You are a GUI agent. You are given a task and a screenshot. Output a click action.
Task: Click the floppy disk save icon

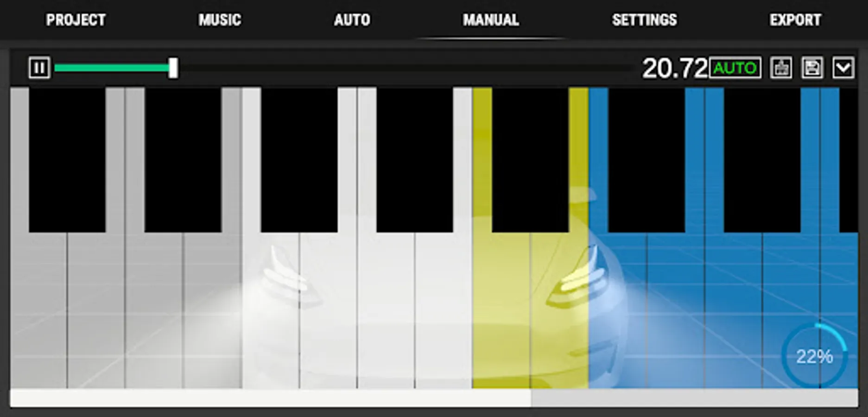[812, 68]
